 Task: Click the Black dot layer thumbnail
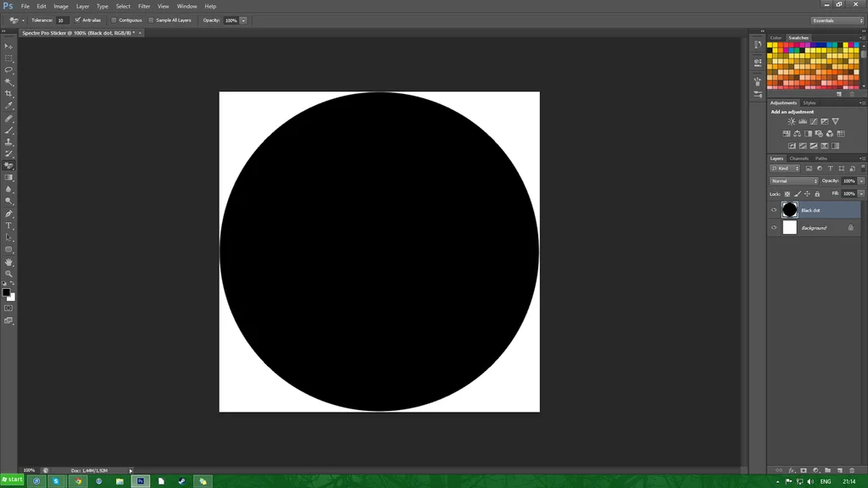[x=789, y=210]
